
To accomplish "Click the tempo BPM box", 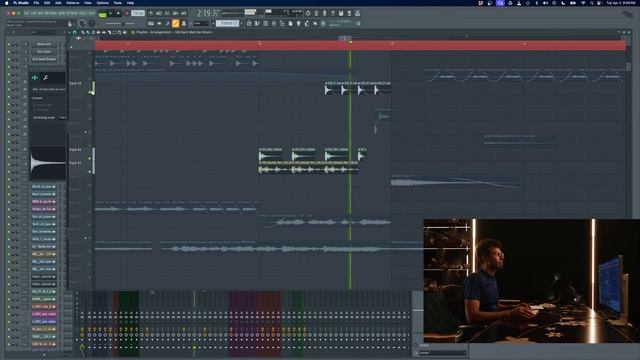I will (138, 13).
